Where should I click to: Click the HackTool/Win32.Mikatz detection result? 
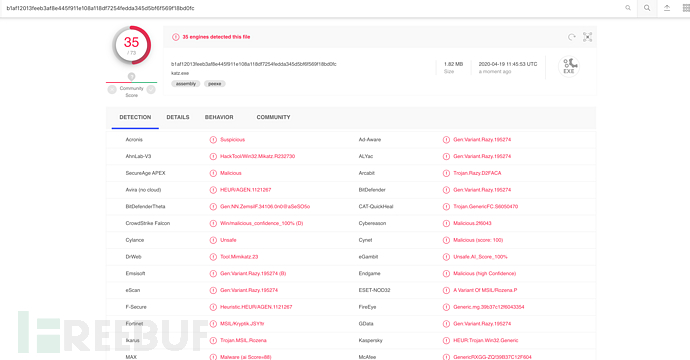[x=257, y=156]
